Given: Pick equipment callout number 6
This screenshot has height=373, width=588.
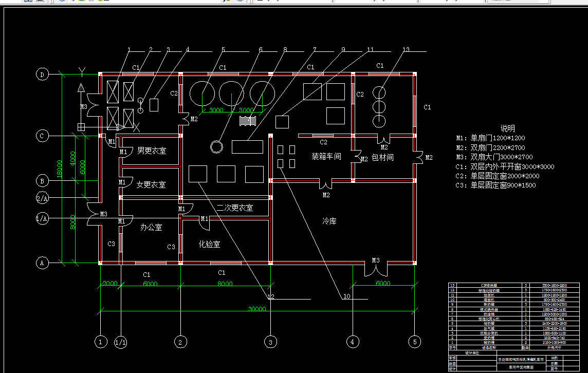Looking at the screenshot, I should pyautogui.click(x=261, y=49).
